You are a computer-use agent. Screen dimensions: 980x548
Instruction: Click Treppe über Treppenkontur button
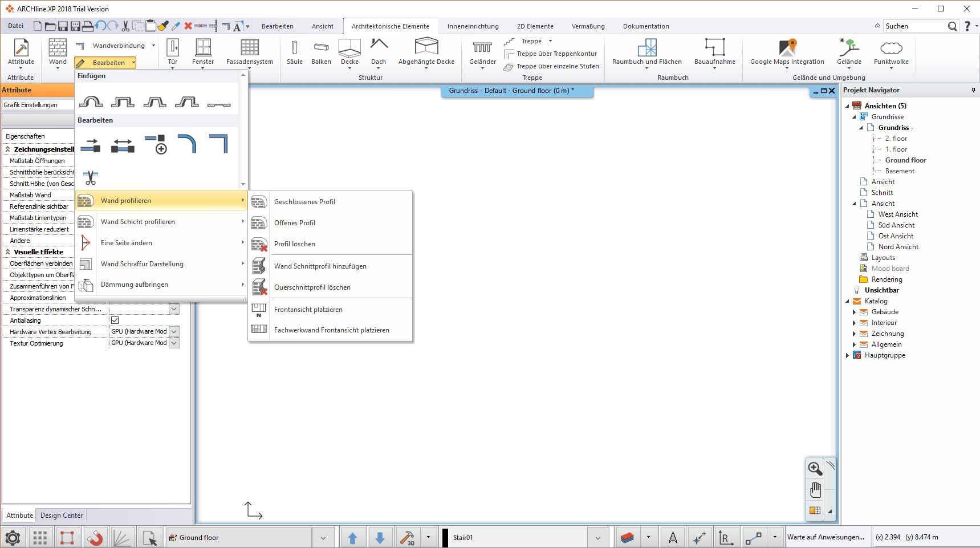tap(551, 54)
